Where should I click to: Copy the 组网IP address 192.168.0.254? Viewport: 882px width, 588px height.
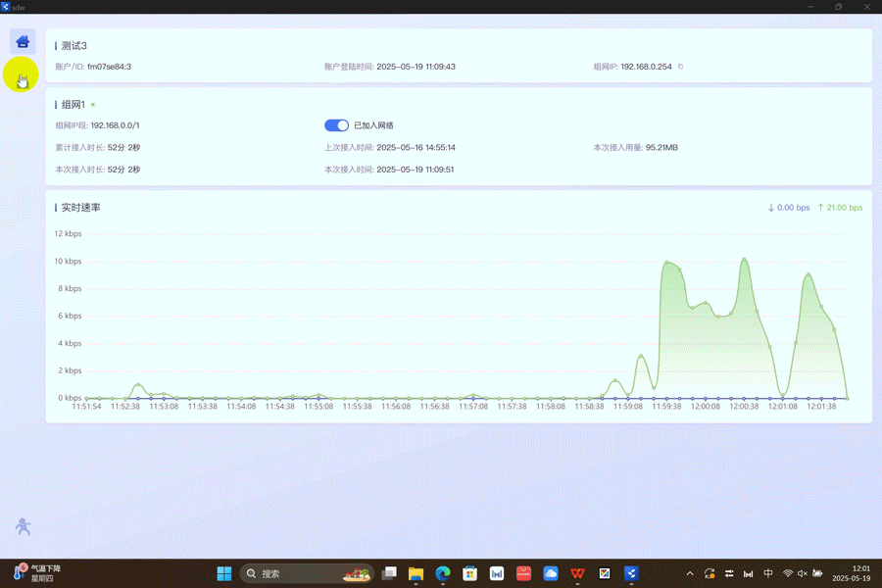pyautogui.click(x=681, y=67)
